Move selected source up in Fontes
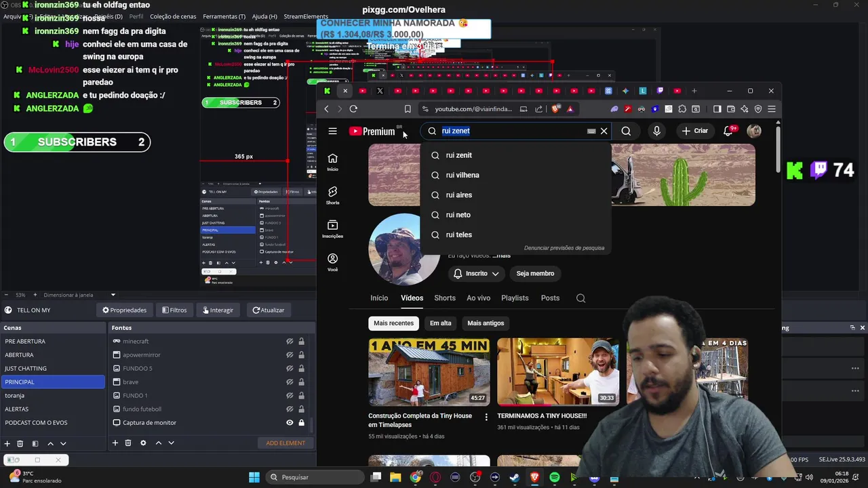 coord(158,443)
